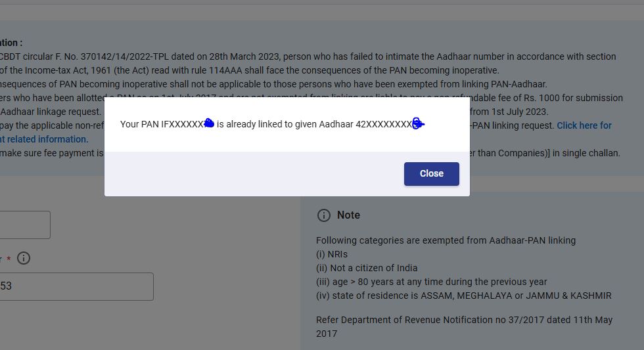Focus the upper empty input field
This screenshot has width=644, height=350.
[x=24, y=225]
